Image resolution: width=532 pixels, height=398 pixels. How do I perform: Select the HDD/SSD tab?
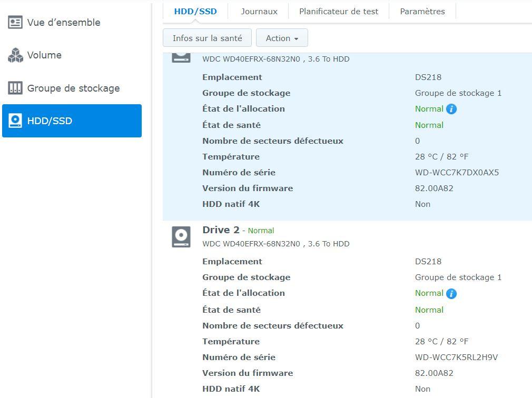[195, 11]
